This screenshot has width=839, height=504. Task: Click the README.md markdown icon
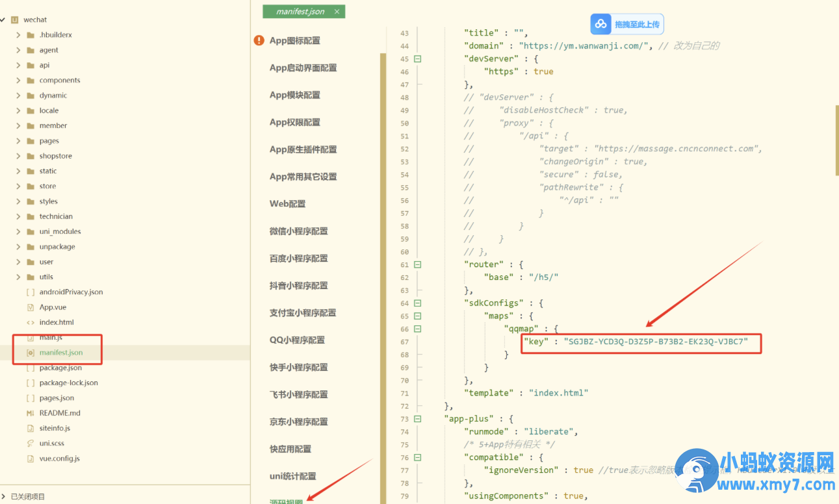click(30, 413)
